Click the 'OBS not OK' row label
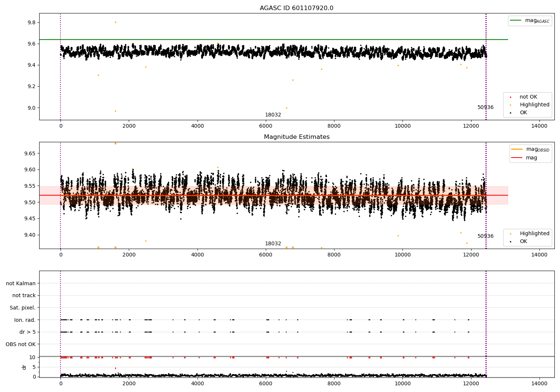 coord(21,344)
